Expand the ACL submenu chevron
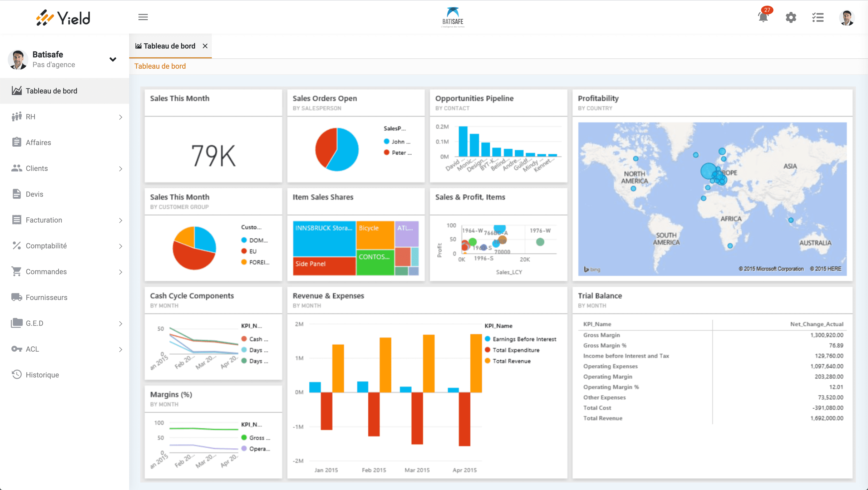This screenshot has height=490, width=868. pyautogui.click(x=121, y=349)
